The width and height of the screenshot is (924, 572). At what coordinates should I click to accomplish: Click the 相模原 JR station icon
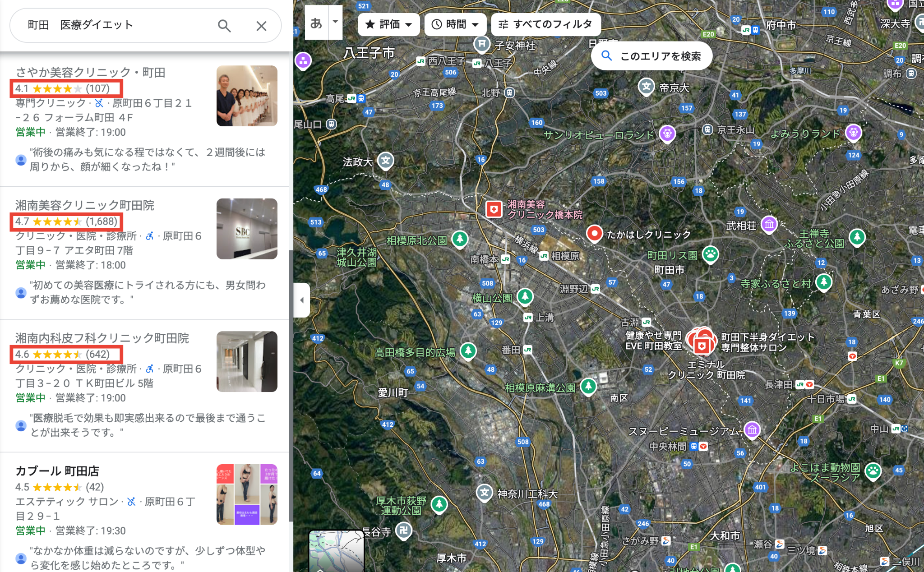point(544,256)
